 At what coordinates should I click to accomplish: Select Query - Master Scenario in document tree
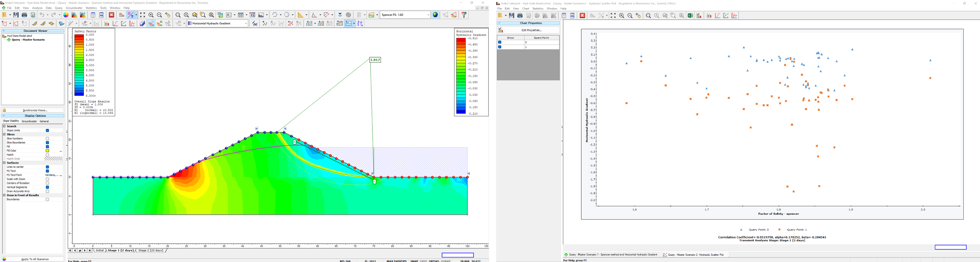coord(28,40)
